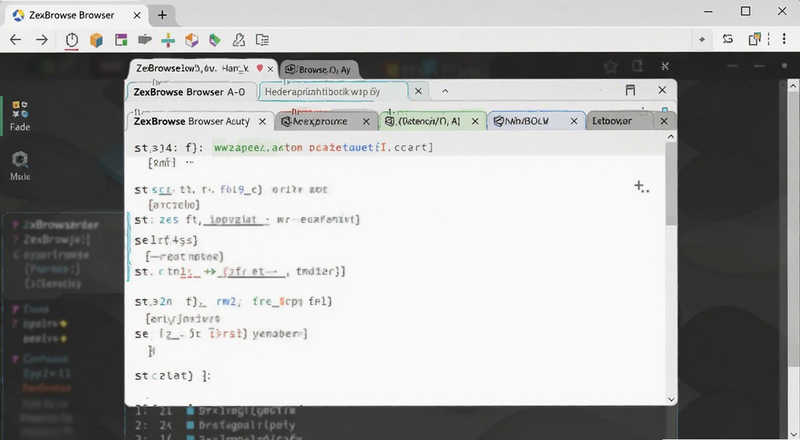Click the teal and yellow plus icon
This screenshot has height=440, width=800.
(x=168, y=40)
